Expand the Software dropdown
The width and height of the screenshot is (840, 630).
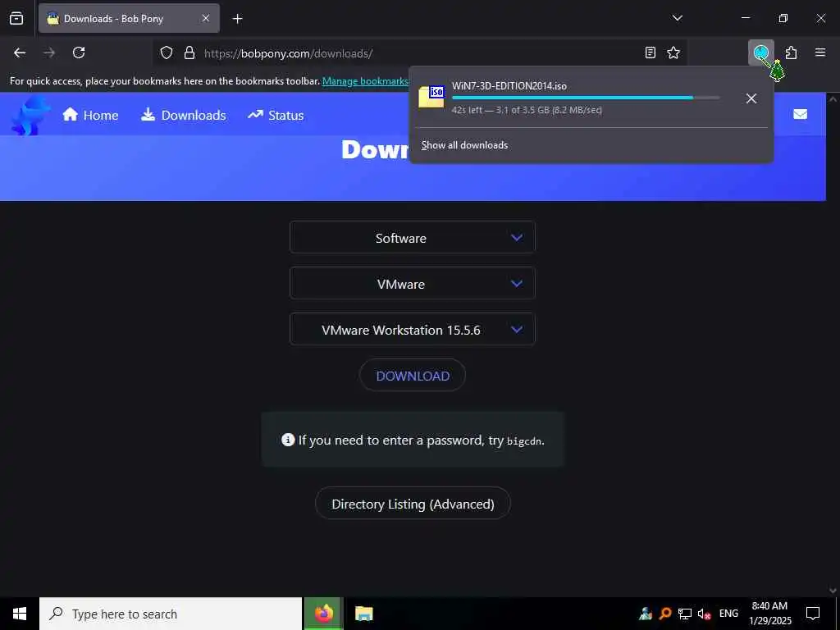[x=413, y=237]
